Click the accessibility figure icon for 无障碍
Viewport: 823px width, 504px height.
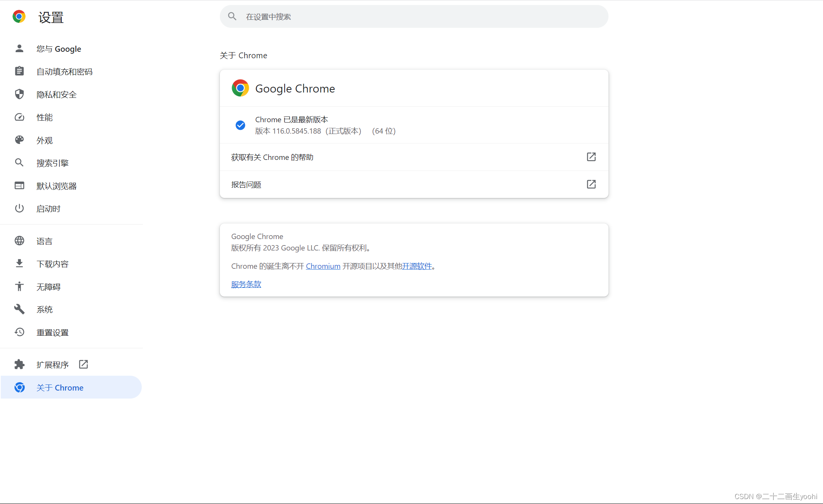[19, 286]
